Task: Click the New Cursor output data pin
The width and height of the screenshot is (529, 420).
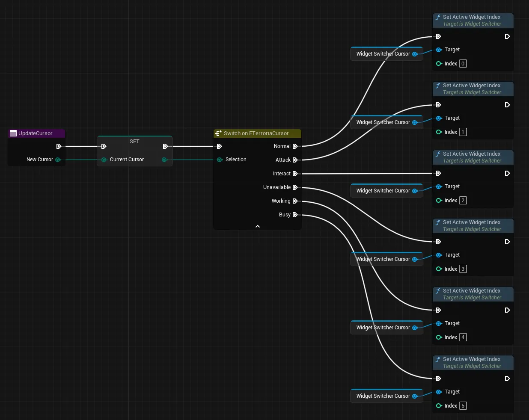Action: point(58,160)
